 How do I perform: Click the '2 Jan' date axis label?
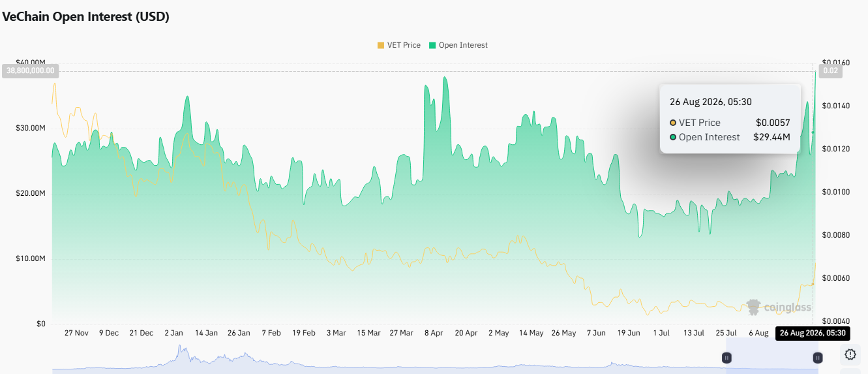pyautogui.click(x=174, y=333)
